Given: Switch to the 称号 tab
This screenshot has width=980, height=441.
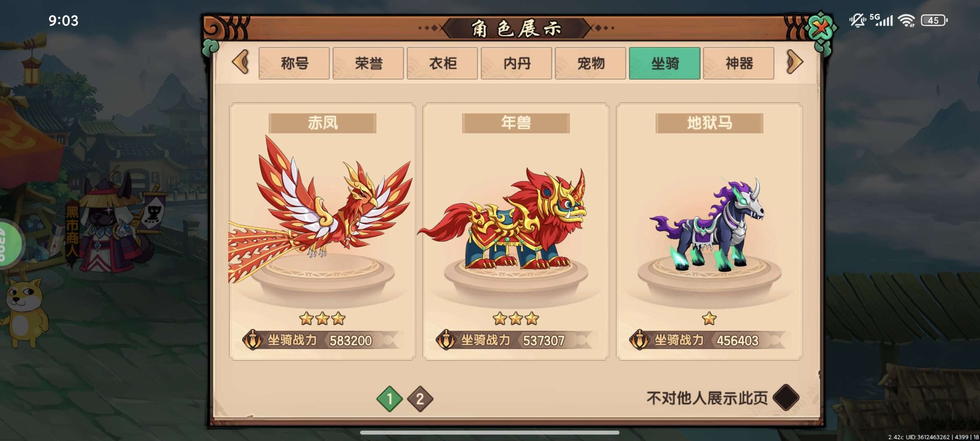Looking at the screenshot, I should click(294, 63).
